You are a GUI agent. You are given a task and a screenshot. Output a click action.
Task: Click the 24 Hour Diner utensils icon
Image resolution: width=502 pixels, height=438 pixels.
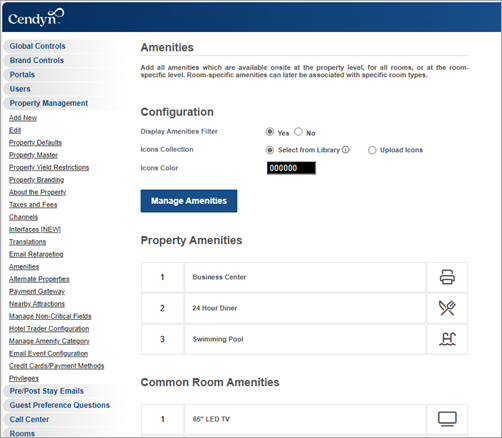(447, 308)
